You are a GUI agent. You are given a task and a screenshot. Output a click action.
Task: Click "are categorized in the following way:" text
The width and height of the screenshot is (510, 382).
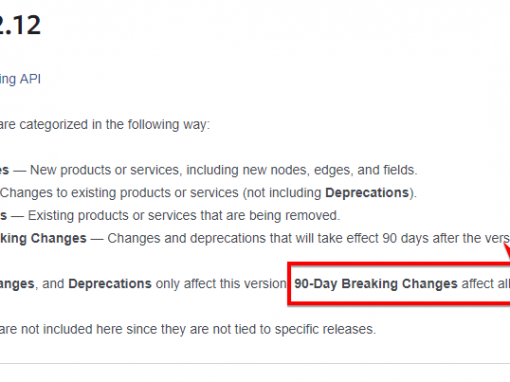click(x=105, y=125)
